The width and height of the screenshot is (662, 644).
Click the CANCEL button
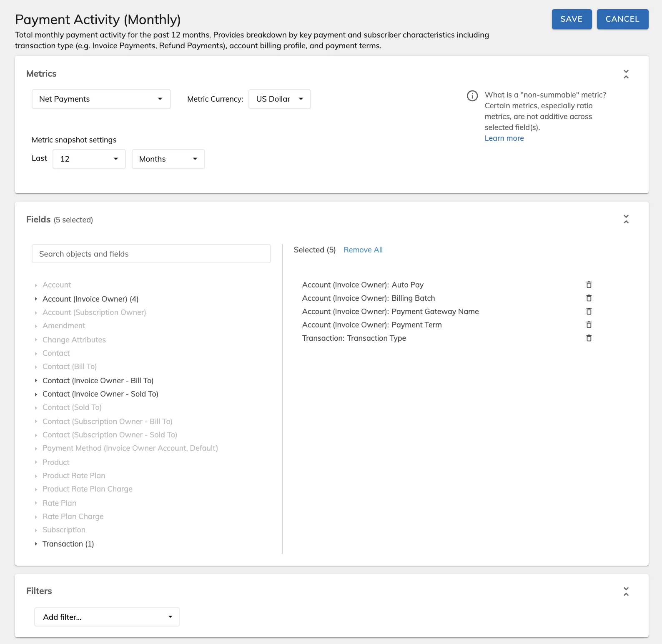point(622,19)
